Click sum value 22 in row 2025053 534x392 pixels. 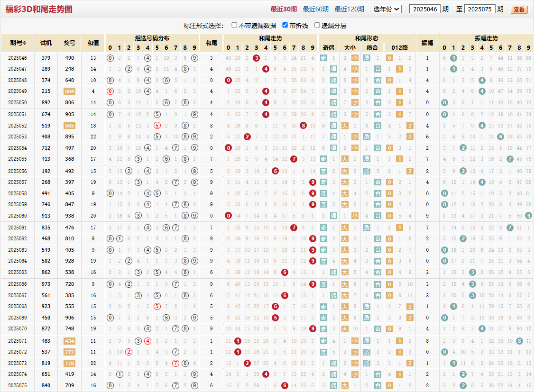(x=93, y=137)
